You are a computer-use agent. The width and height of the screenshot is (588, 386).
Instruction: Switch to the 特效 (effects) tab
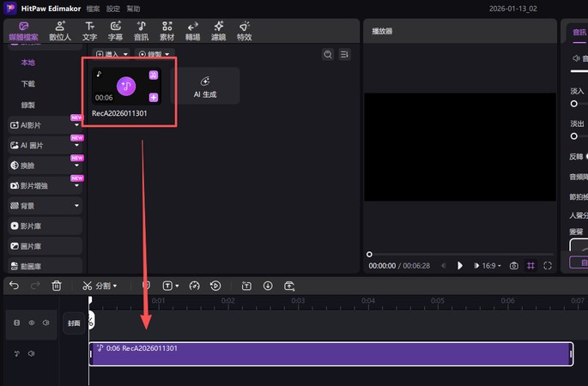[244, 32]
